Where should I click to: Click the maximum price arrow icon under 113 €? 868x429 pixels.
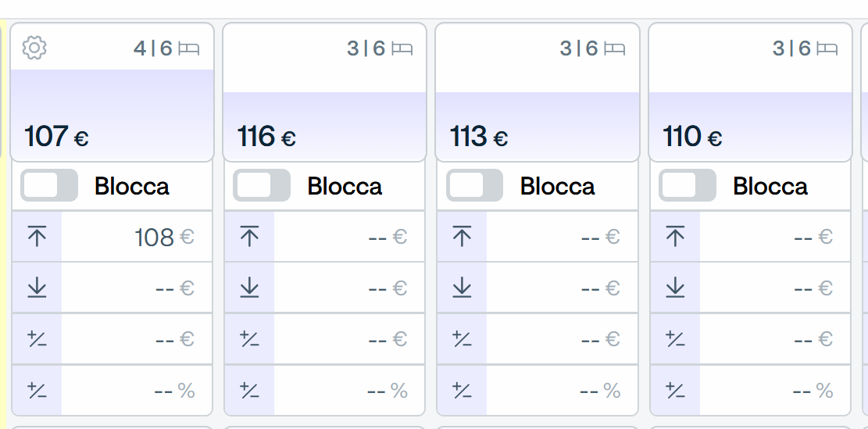(462, 237)
